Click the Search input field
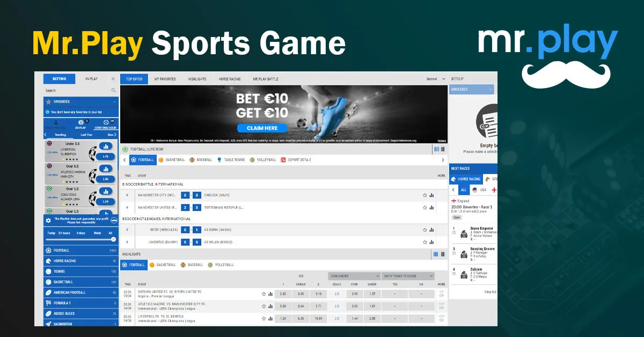644x337 pixels. click(x=80, y=91)
